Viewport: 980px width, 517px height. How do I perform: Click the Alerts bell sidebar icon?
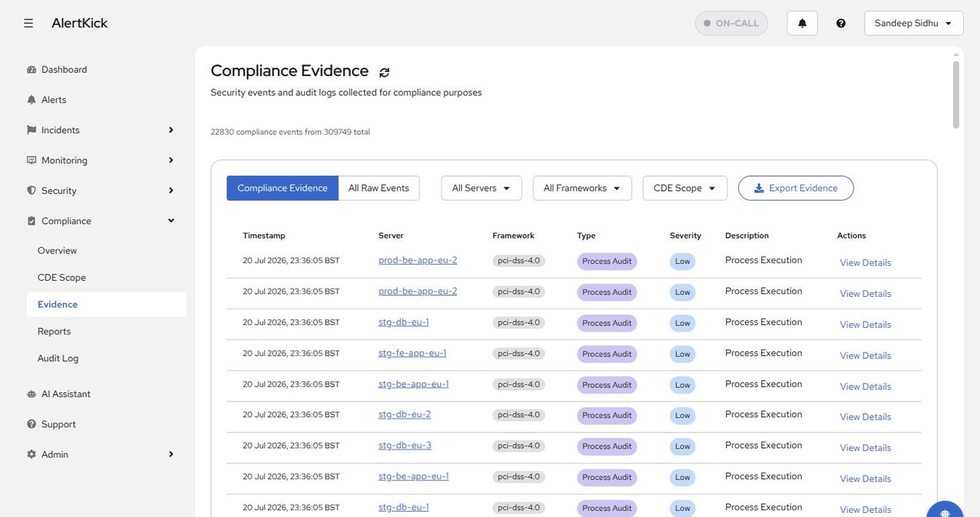(31, 99)
